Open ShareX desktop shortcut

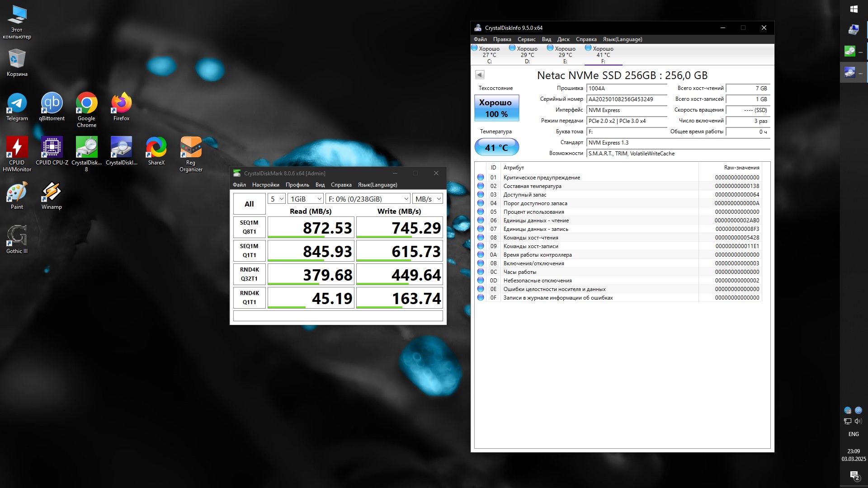click(x=156, y=151)
